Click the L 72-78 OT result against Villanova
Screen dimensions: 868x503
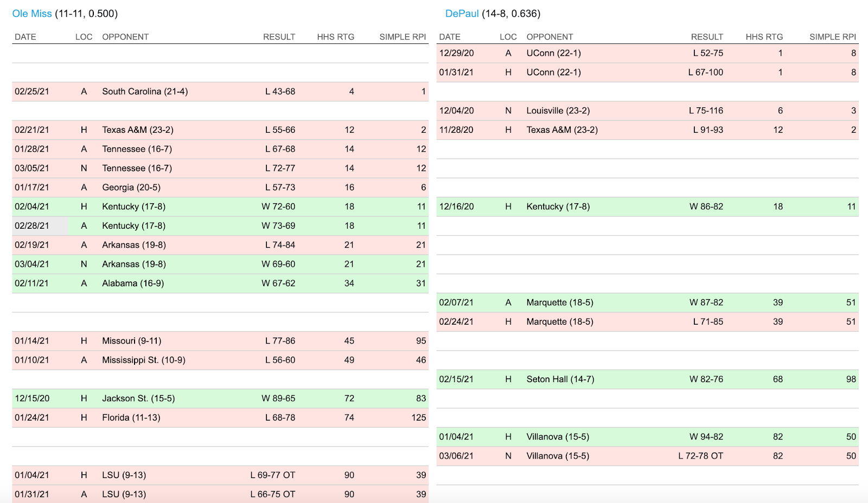pyautogui.click(x=701, y=456)
